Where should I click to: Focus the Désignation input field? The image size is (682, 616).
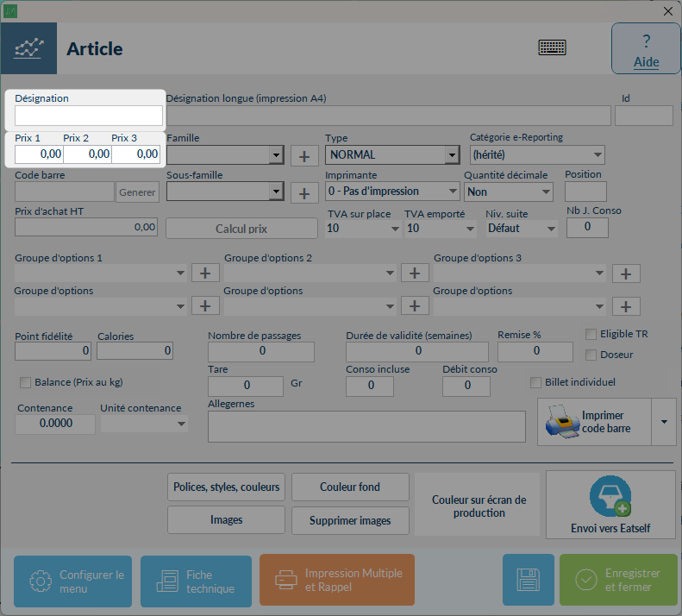point(89,116)
